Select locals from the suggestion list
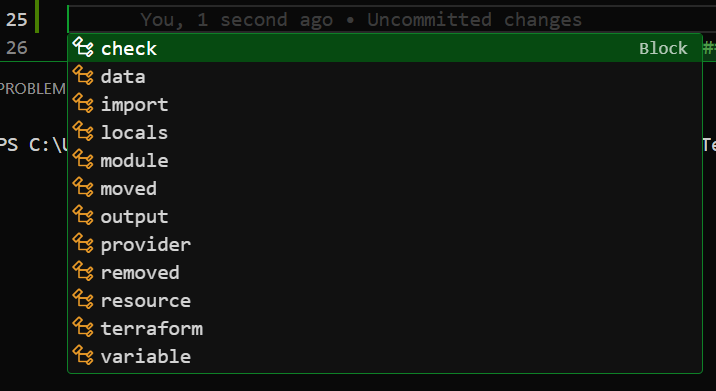The image size is (716, 391). point(384,132)
